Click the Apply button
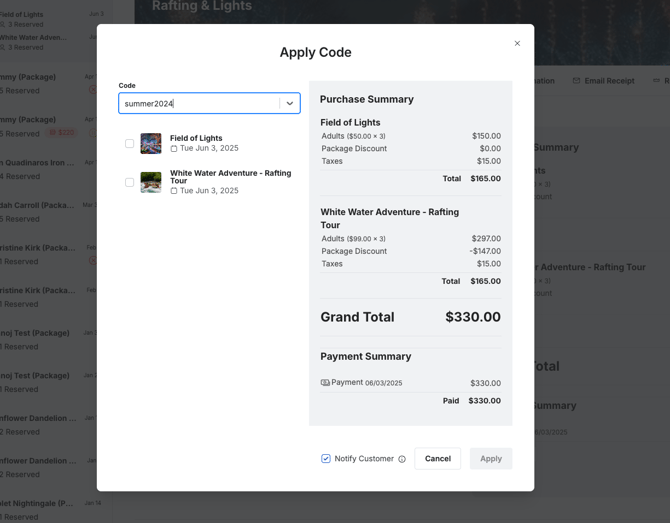The width and height of the screenshot is (670, 523). pos(491,458)
